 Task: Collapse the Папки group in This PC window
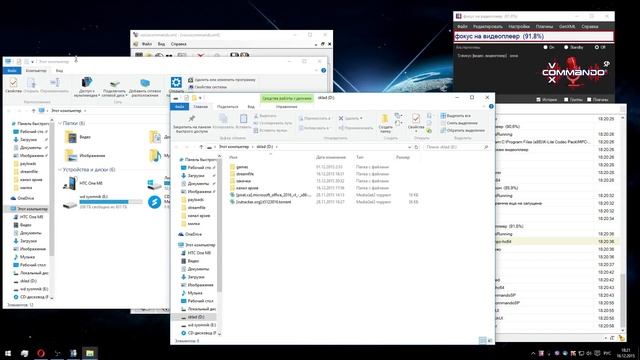point(60,123)
